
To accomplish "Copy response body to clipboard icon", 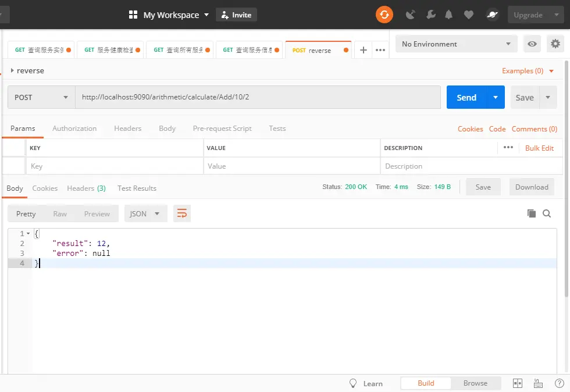I will coord(532,213).
